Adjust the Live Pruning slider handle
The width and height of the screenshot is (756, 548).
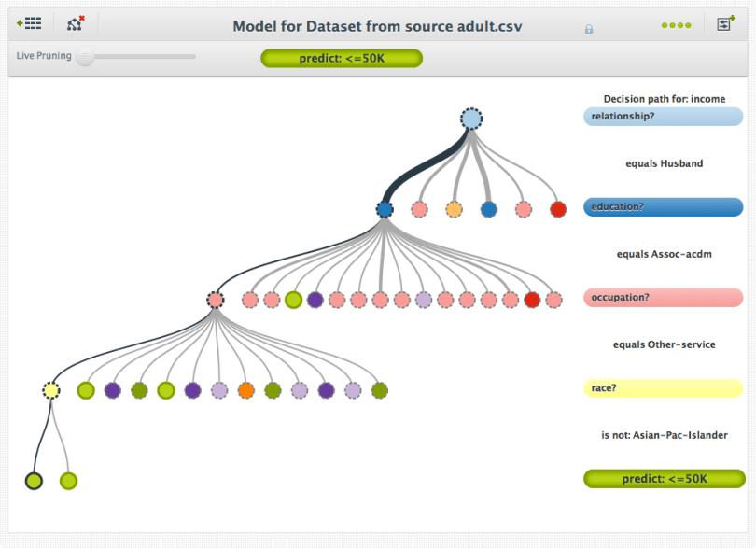click(85, 57)
